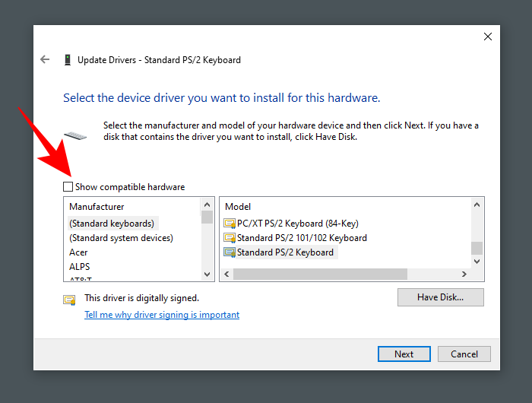Enable Show compatible hardware checkbox

click(x=68, y=187)
